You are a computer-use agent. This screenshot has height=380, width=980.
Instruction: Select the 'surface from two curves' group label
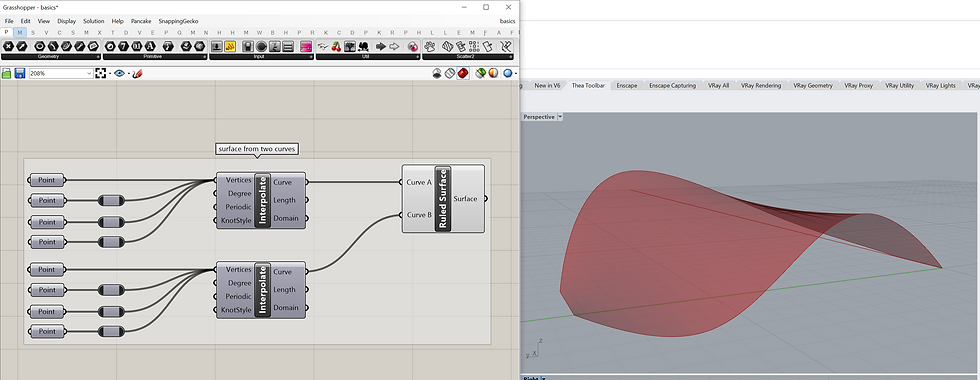257,149
